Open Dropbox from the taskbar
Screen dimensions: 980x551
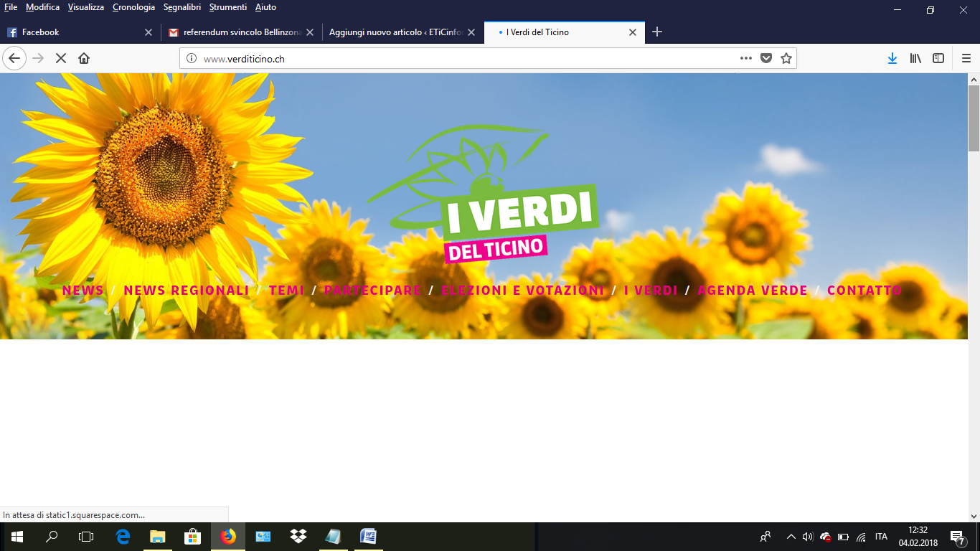pyautogui.click(x=298, y=537)
